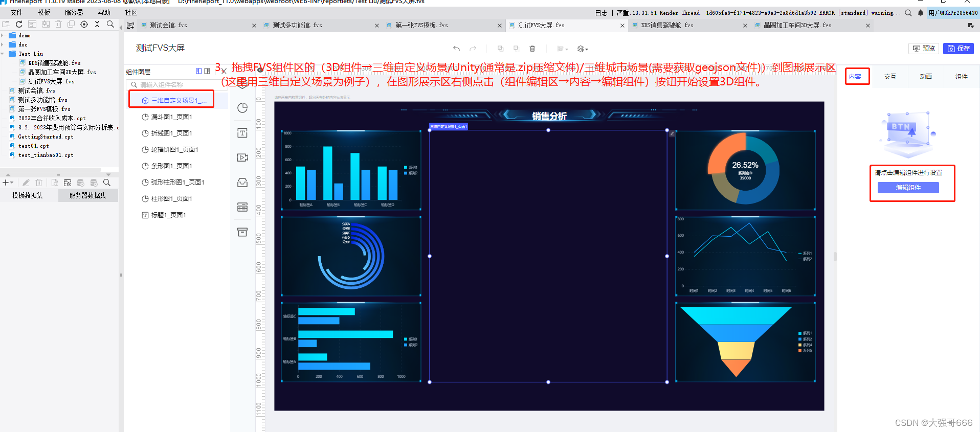Open the chart components icon in component sidebar
980x432 pixels.
pos(242,108)
